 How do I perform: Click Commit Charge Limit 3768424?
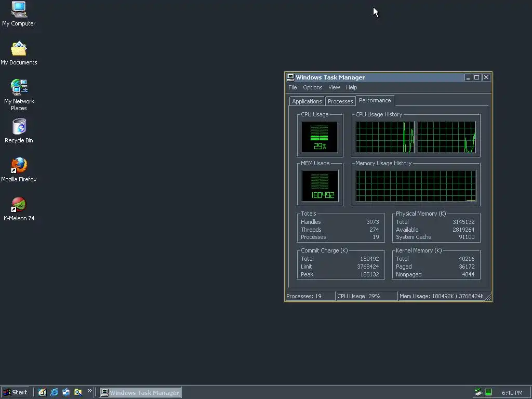tap(368, 267)
